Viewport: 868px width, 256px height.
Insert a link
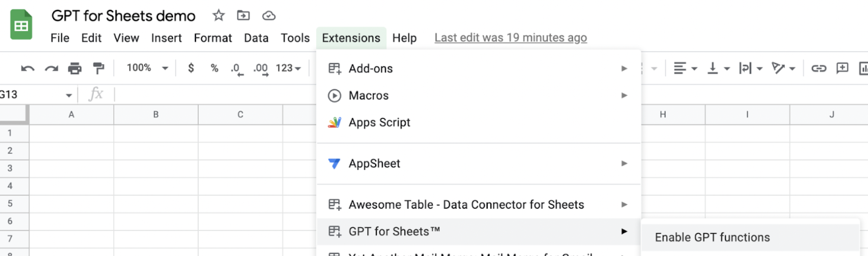coord(819,68)
